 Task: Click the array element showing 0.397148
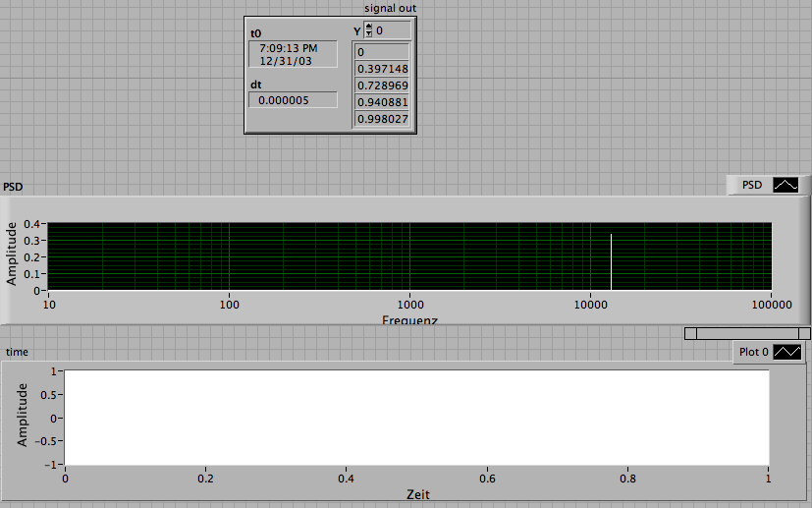(x=382, y=69)
